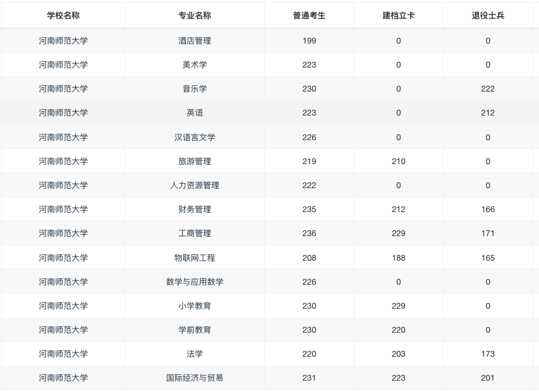Click 普通考生 score 222 in 人力资源管理 row
The width and height of the screenshot is (539, 392).
309,186
